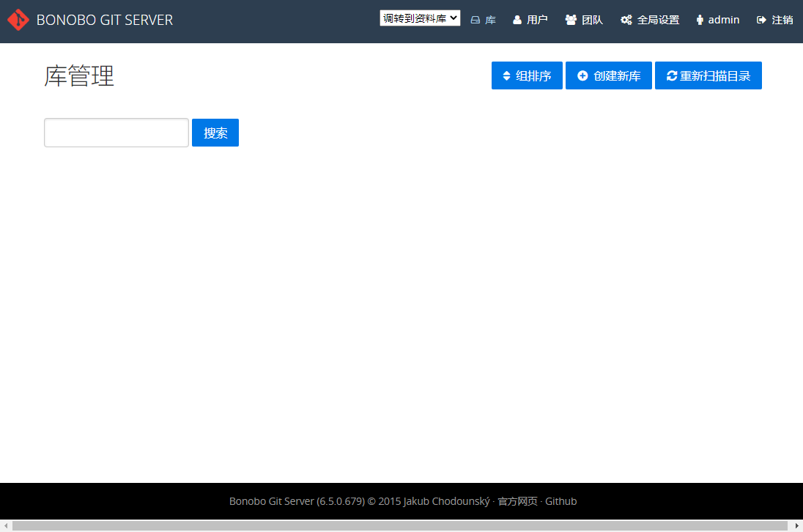Click the 注销 logout icon

pos(760,20)
